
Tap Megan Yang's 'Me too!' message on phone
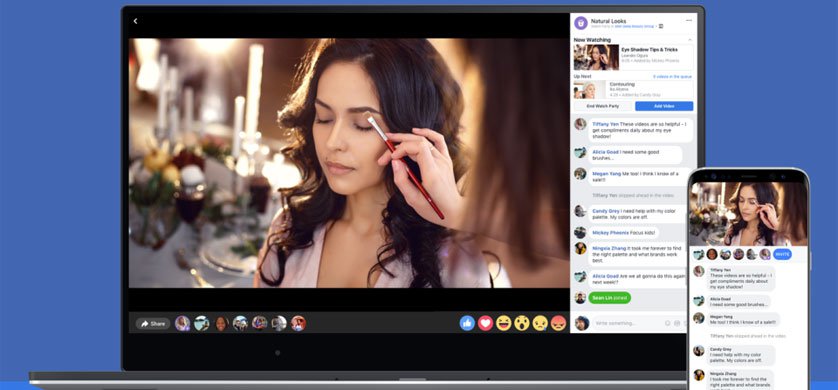tap(743, 319)
